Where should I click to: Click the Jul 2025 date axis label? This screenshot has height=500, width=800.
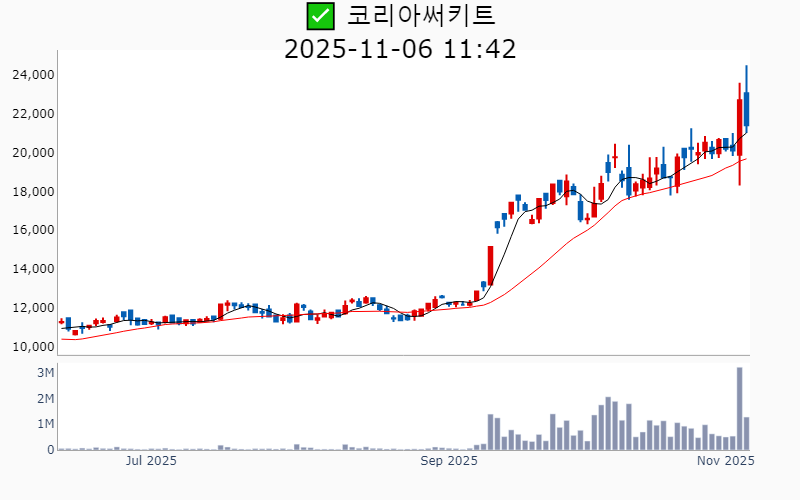(151, 461)
